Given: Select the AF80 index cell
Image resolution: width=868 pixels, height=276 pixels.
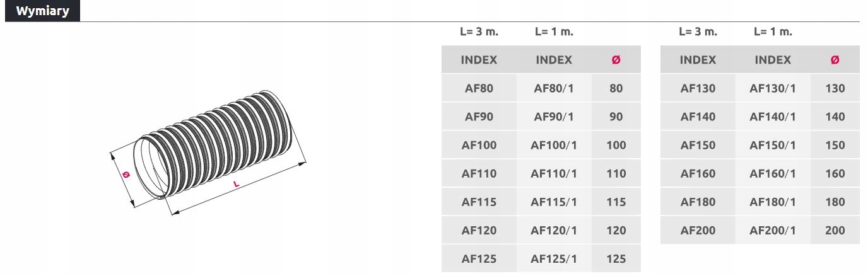Looking at the screenshot, I should [479, 88].
